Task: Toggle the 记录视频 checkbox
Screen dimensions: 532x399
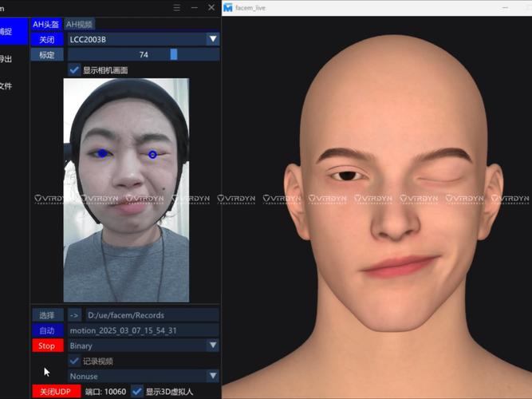Action: point(74,361)
